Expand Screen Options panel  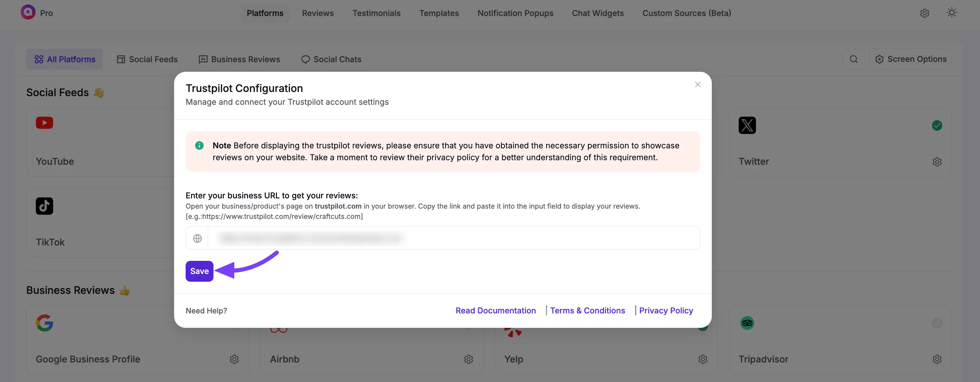911,59
